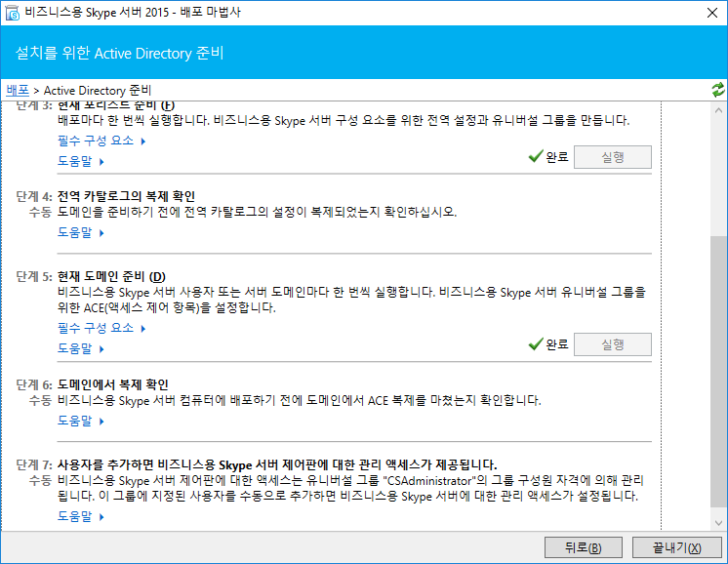Click the 완료 status text for step 3
The width and height of the screenshot is (728, 564).
tap(557, 157)
